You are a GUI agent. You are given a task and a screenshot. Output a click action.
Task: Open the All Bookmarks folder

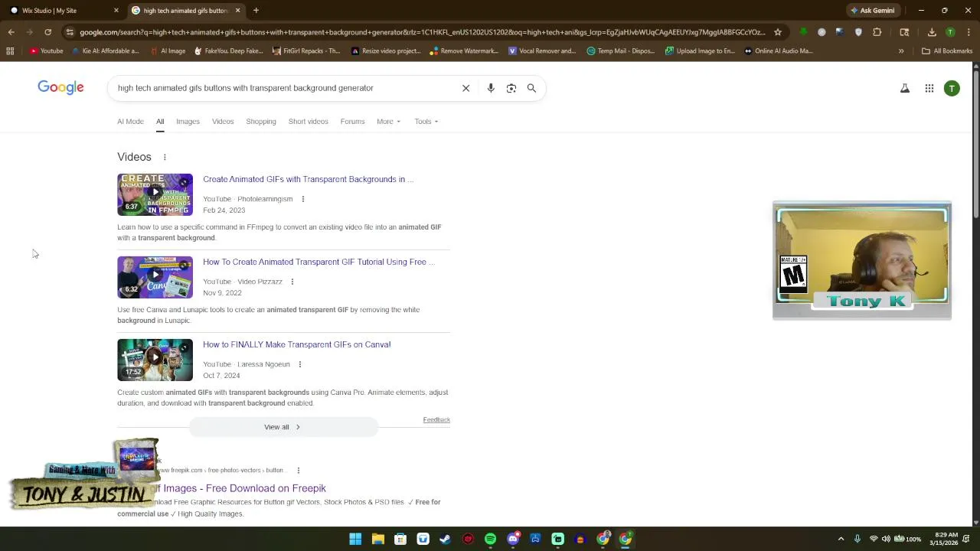click(x=947, y=51)
